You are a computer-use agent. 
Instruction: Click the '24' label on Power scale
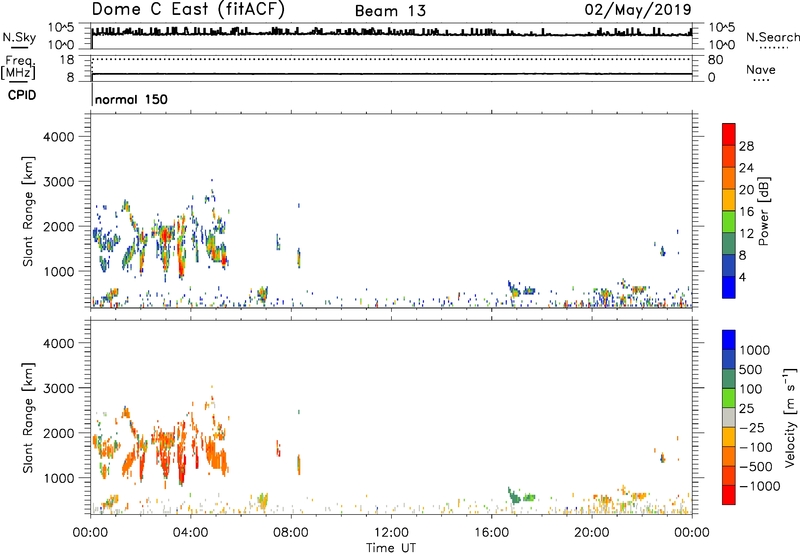coord(746,168)
